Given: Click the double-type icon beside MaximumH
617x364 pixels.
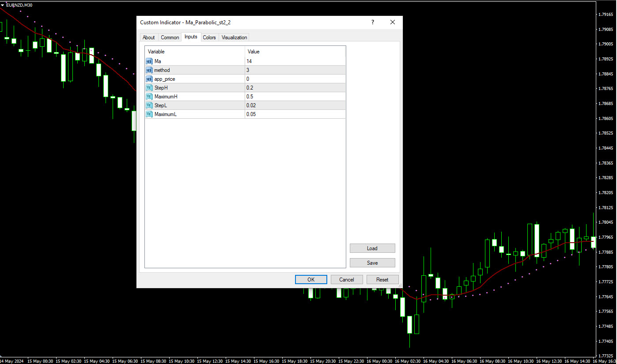Looking at the screenshot, I should 149,97.
